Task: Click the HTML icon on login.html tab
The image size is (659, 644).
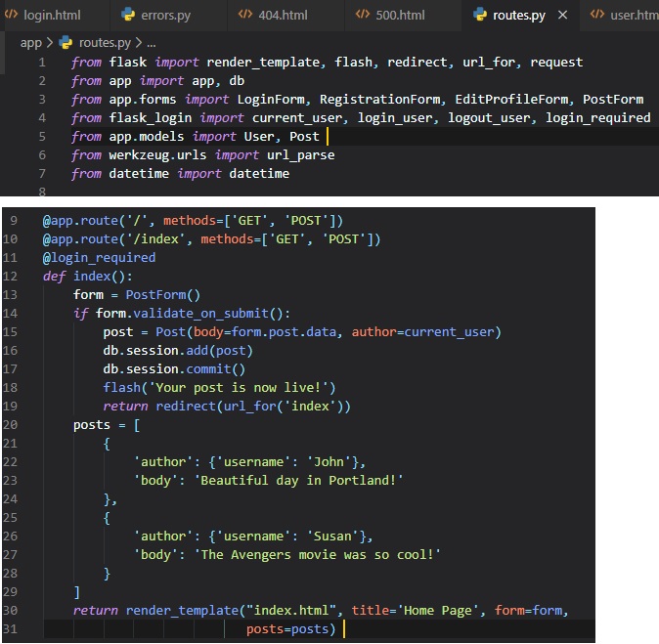Action: click(12, 16)
